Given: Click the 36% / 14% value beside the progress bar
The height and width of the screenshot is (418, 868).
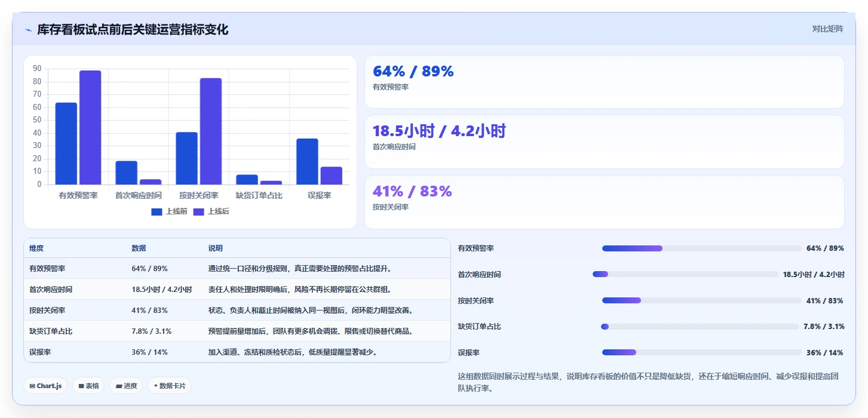Looking at the screenshot, I should 825,353.
